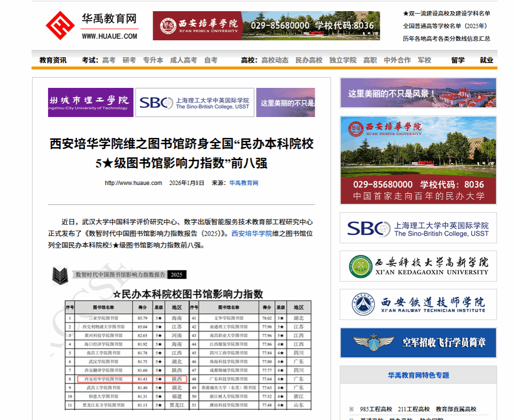
Task: Open the 研究 navigation link
Action: tap(129, 60)
